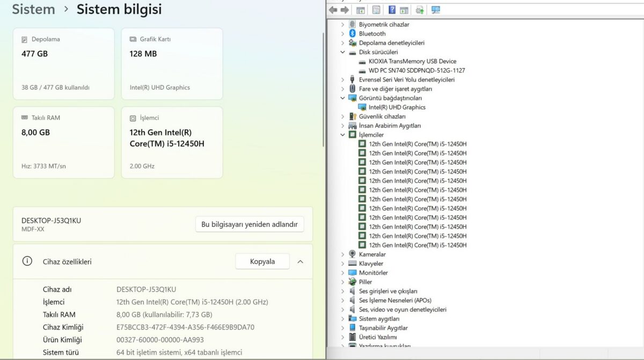
Task: Select Üretici Yazılımı category
Action: point(378,337)
